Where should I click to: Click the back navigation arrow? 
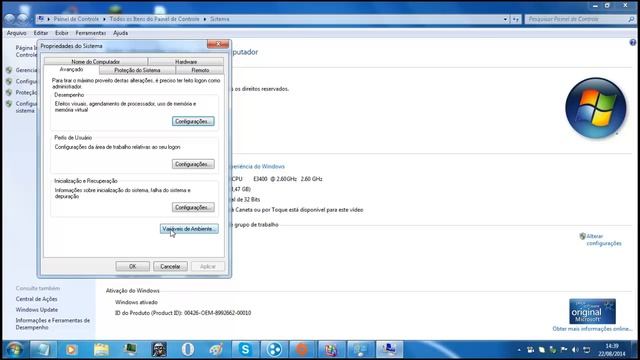(x=10, y=19)
